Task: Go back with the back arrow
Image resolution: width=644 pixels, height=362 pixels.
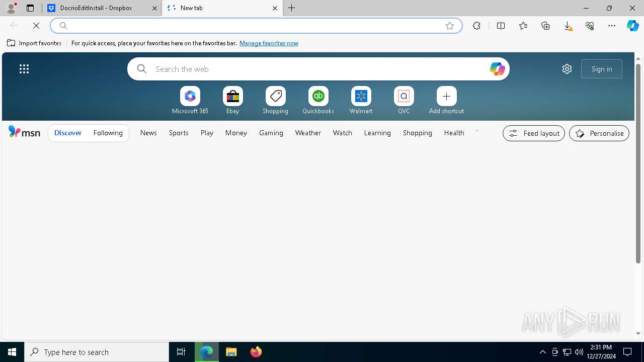Action: [14, 26]
